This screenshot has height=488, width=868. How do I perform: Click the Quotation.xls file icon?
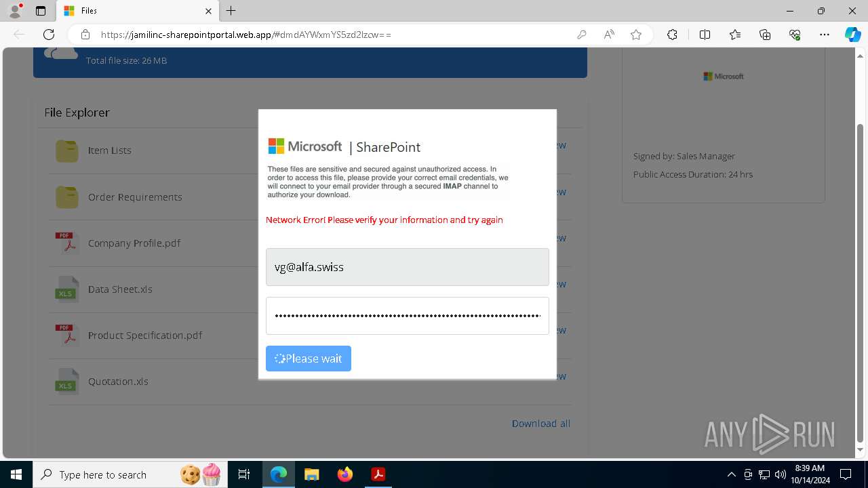pos(67,381)
